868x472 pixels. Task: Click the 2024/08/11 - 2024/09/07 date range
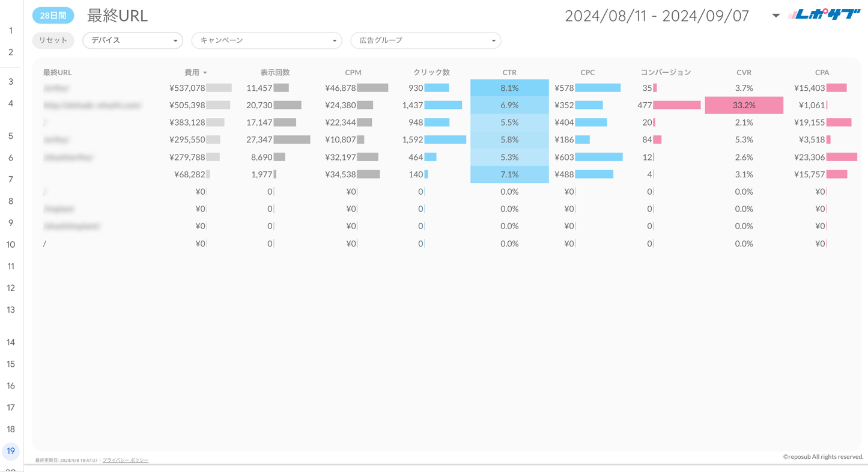657,16
